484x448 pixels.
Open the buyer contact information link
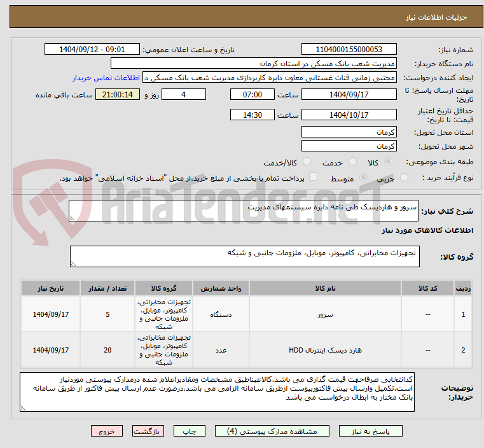click(x=106, y=78)
